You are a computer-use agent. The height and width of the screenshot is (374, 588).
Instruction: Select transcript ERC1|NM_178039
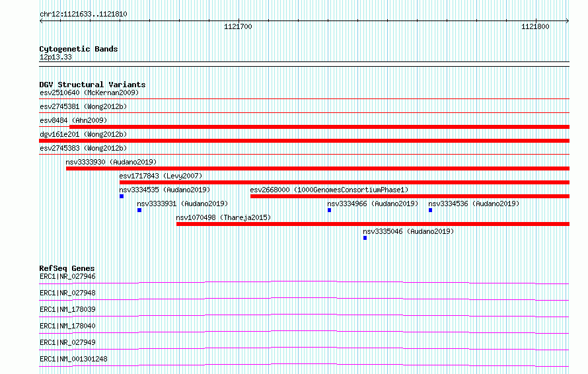[67, 309]
